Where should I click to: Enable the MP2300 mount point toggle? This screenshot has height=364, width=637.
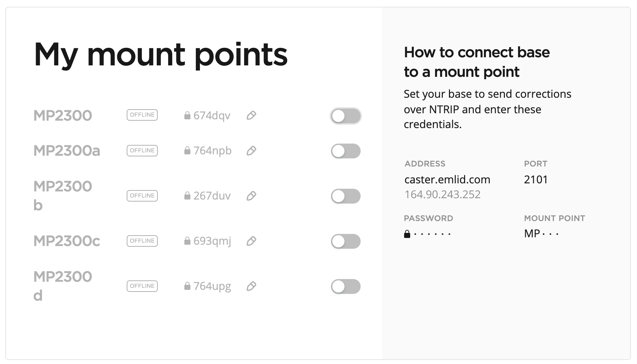(x=346, y=116)
